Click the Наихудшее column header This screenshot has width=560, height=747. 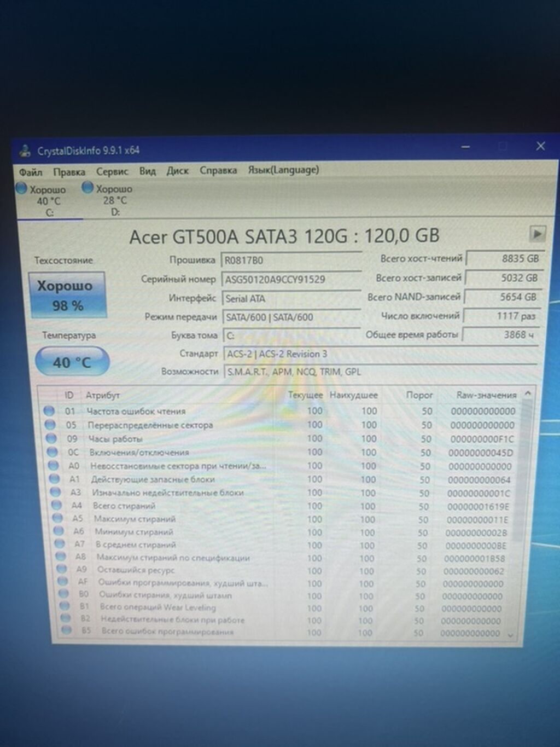pos(353,395)
